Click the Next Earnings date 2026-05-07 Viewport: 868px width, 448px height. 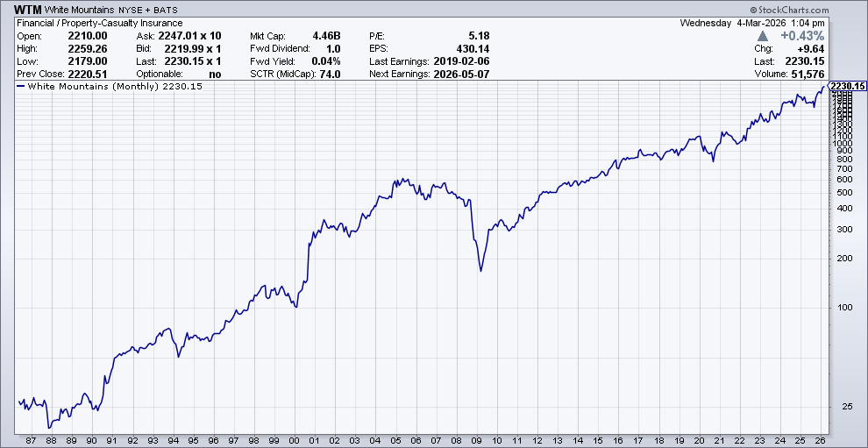pos(462,75)
